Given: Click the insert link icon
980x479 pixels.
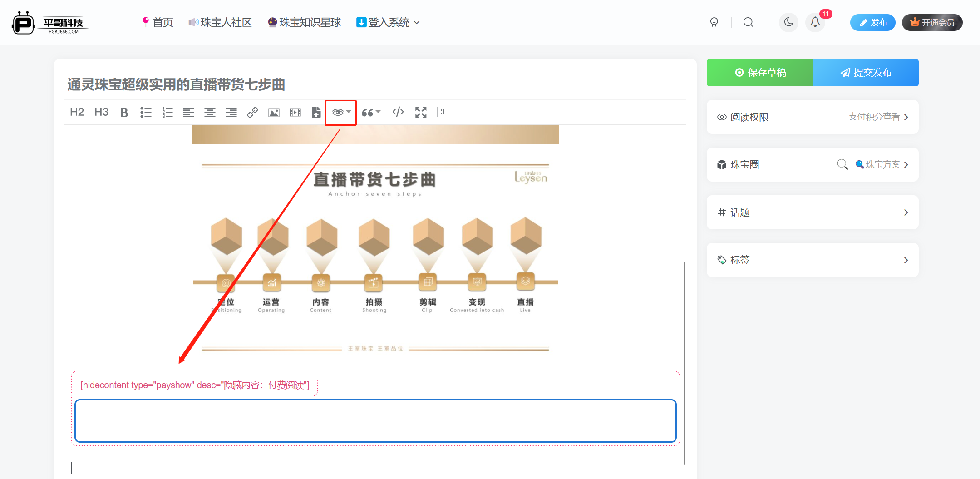Looking at the screenshot, I should pos(252,112).
